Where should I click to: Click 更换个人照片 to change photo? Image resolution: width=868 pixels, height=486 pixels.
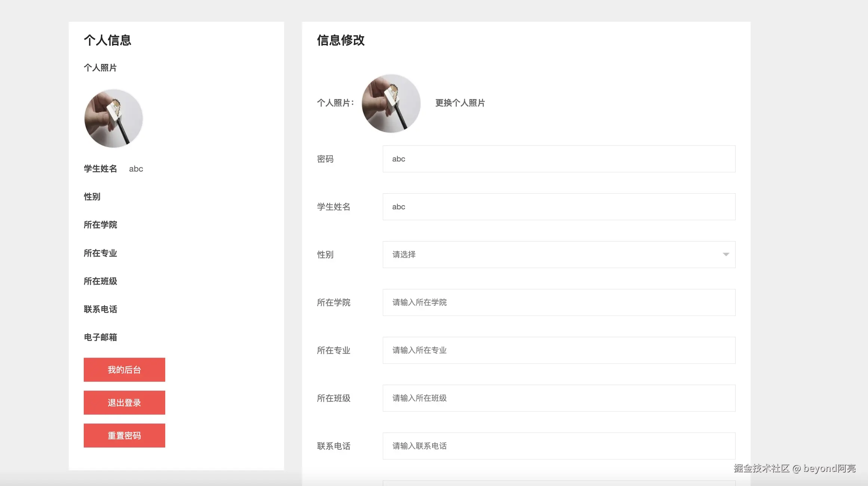(460, 103)
